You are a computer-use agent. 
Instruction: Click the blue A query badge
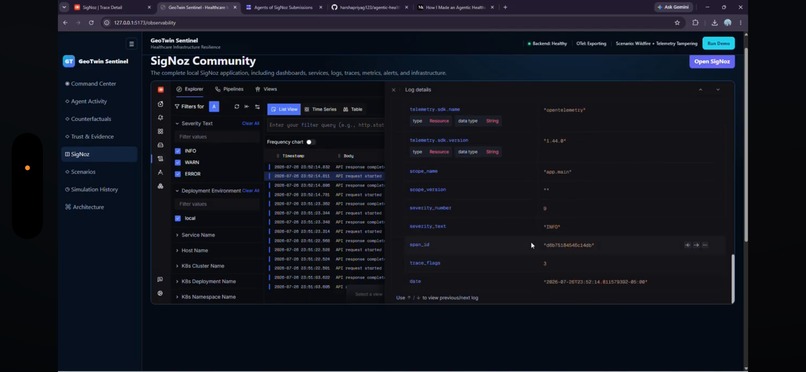click(x=214, y=106)
